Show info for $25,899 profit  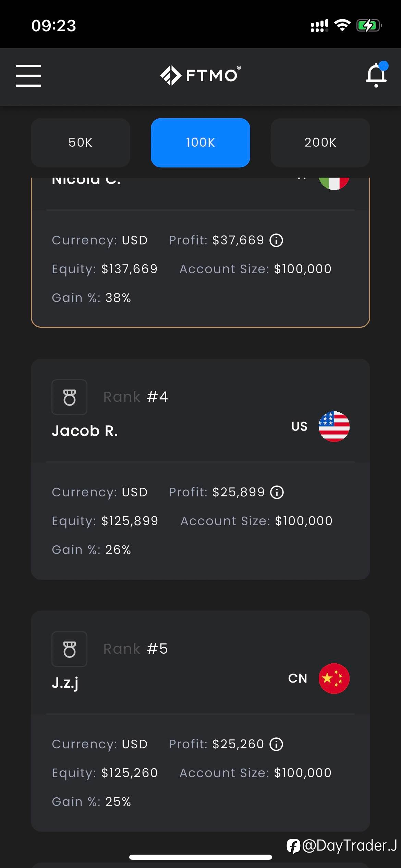tap(277, 492)
